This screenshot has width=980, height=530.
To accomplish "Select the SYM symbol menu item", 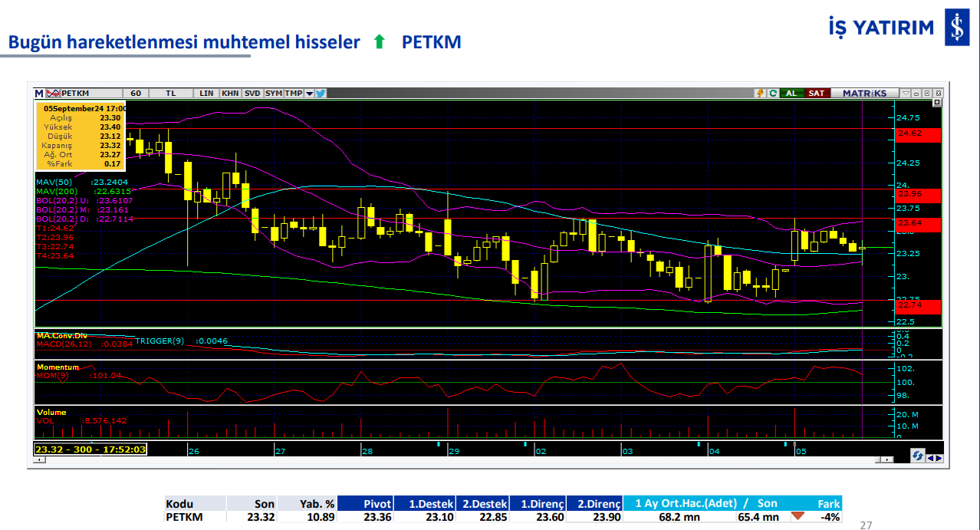I will [x=273, y=93].
